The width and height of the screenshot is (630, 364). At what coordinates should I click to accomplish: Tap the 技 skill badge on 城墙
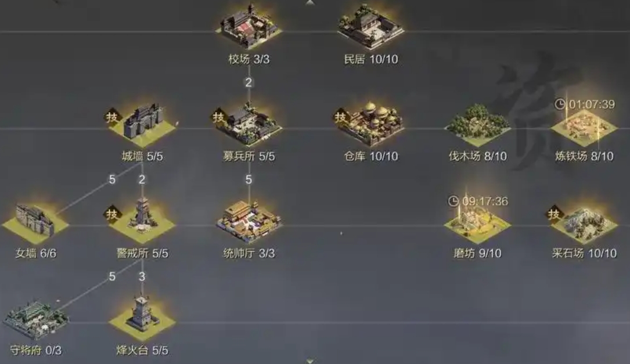[x=112, y=117]
